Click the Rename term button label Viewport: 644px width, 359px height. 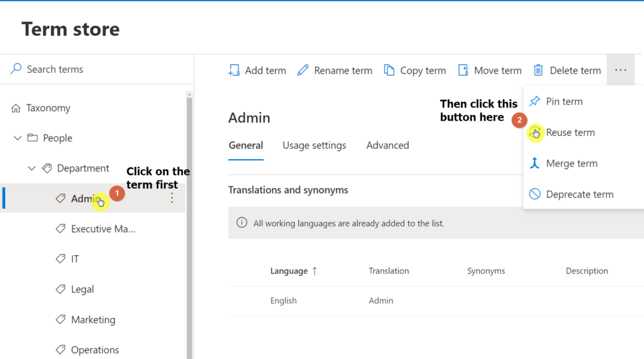coord(343,70)
